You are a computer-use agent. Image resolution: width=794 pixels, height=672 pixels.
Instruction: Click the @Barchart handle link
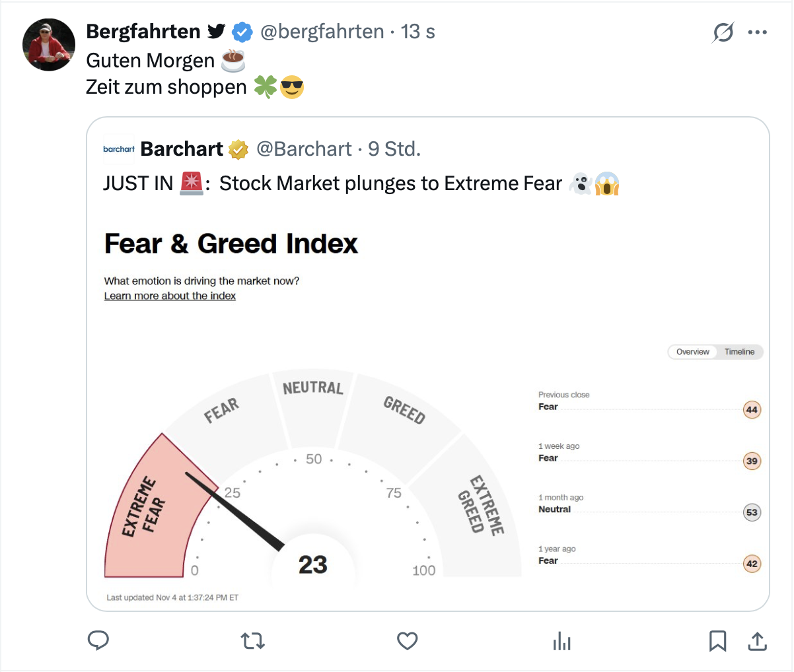[304, 149]
